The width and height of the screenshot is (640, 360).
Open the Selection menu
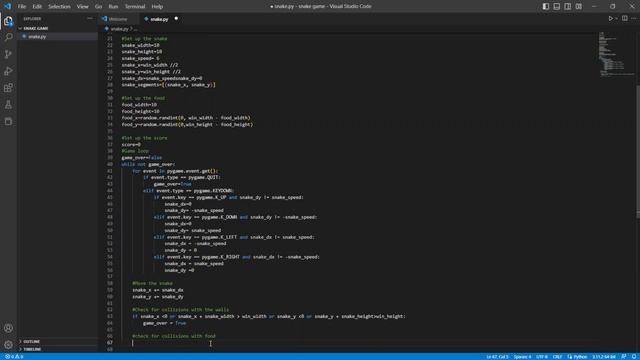pos(59,7)
